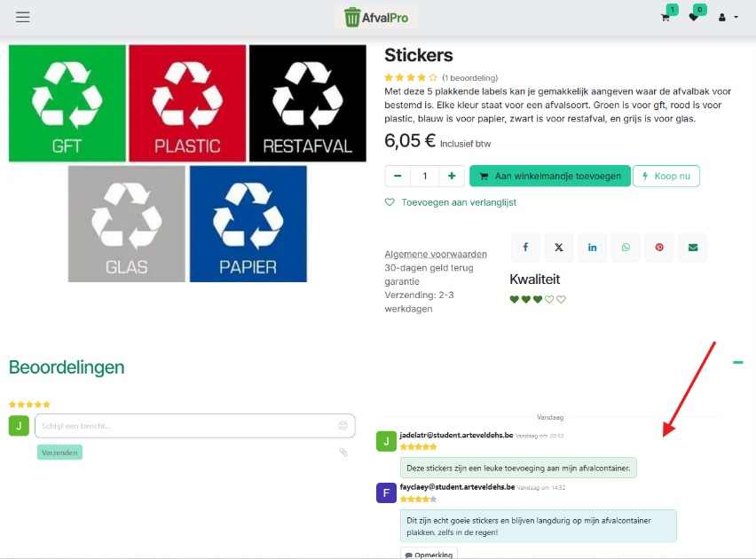
Task: Collapse the Beoordelingen section with minus icon
Action: click(738, 362)
